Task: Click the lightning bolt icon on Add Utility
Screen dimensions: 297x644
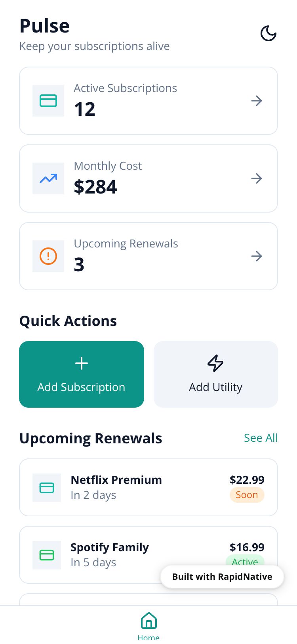Action: (x=215, y=363)
